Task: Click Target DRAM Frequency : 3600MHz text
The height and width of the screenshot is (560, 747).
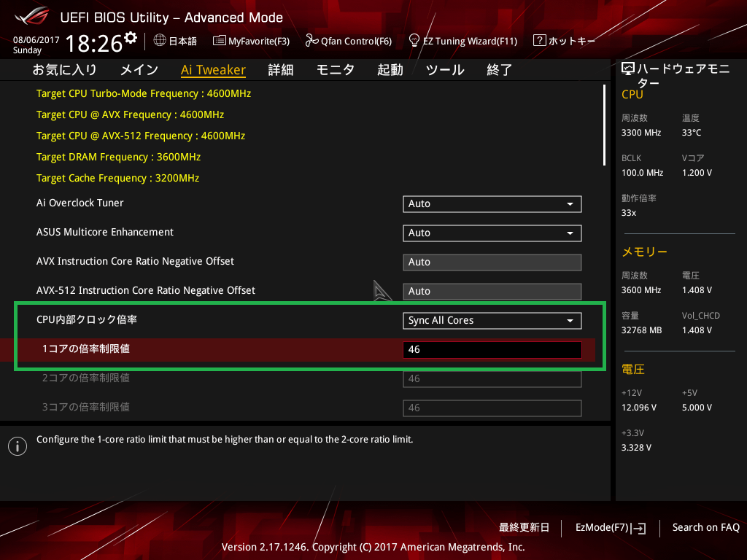Action: (119, 157)
